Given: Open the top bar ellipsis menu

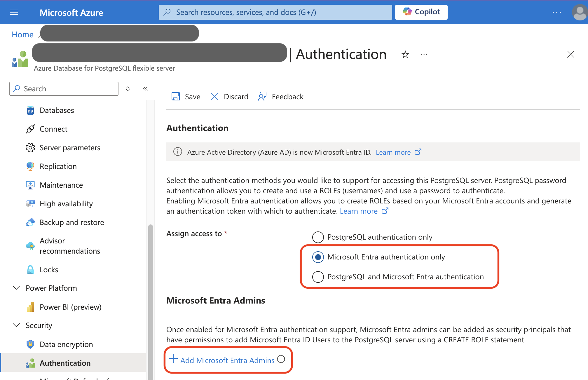Looking at the screenshot, I should coord(556,12).
